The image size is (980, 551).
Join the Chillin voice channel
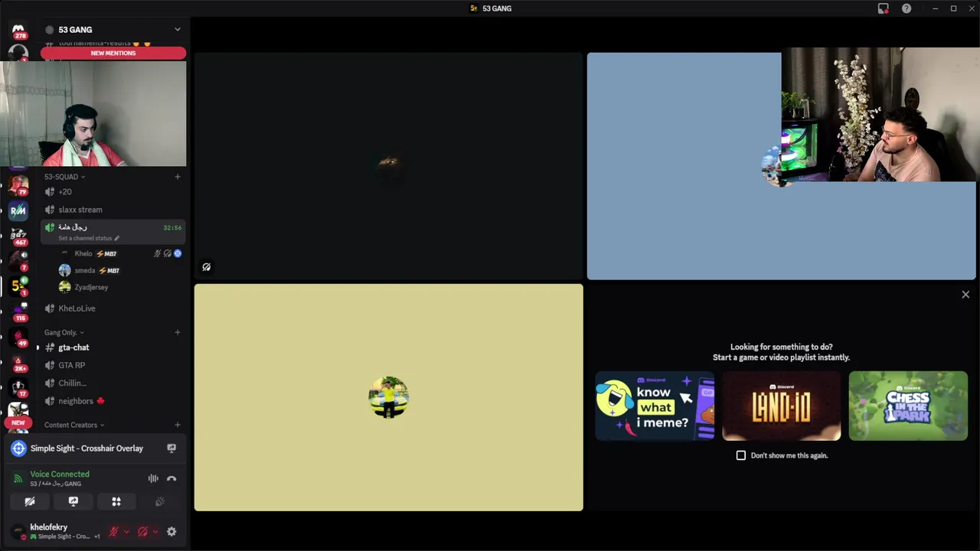[113, 383]
